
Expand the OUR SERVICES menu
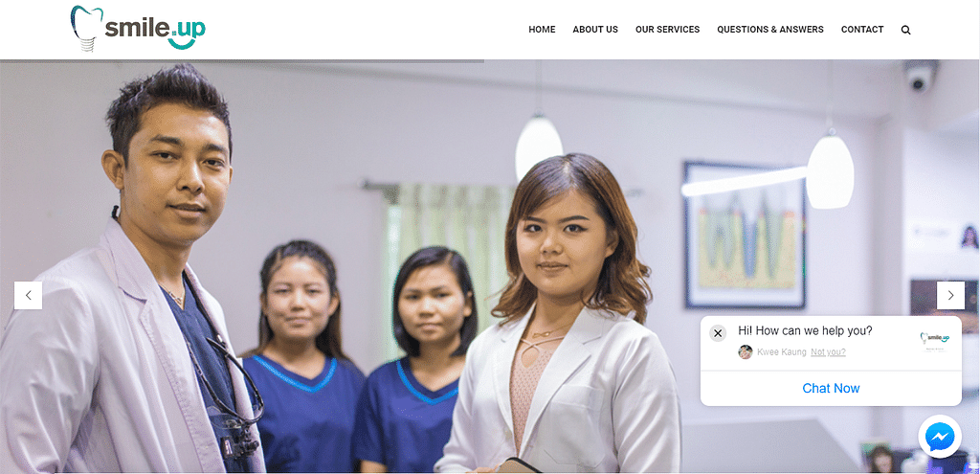(x=667, y=30)
